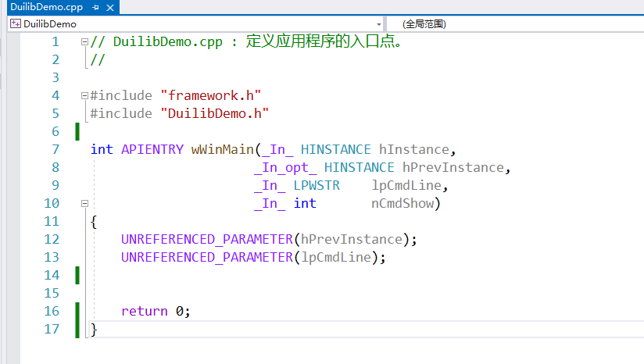
Task: Click HINSTANCE type on line 7
Action: [x=336, y=149]
